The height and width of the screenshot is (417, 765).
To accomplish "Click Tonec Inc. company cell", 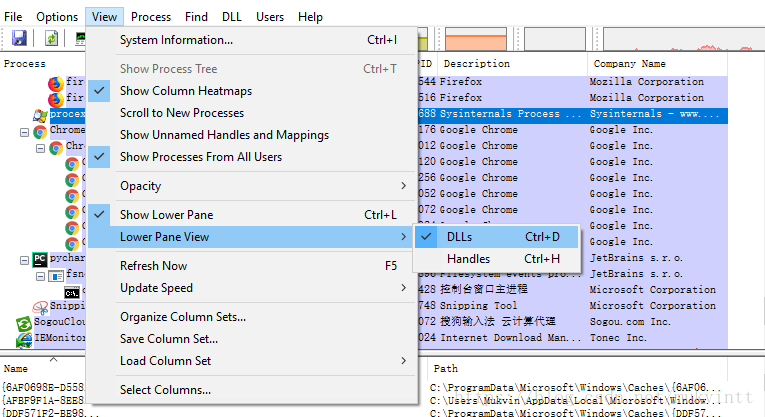I will [x=618, y=338].
